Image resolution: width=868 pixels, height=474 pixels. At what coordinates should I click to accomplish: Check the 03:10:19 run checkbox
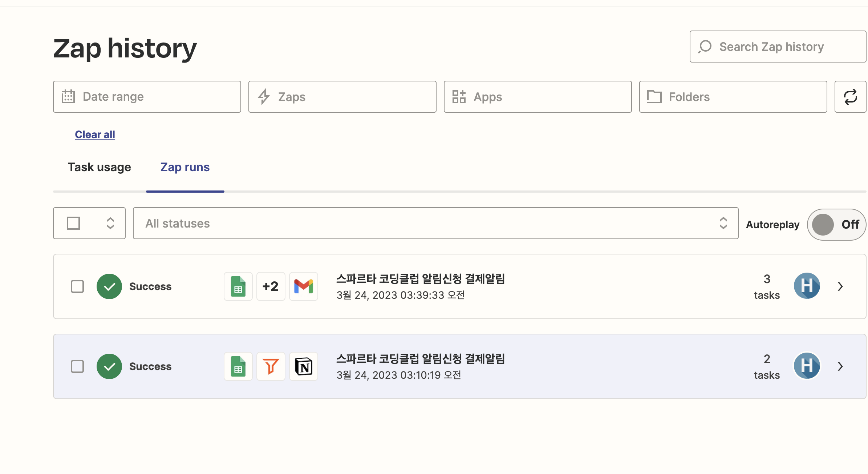coord(77,366)
